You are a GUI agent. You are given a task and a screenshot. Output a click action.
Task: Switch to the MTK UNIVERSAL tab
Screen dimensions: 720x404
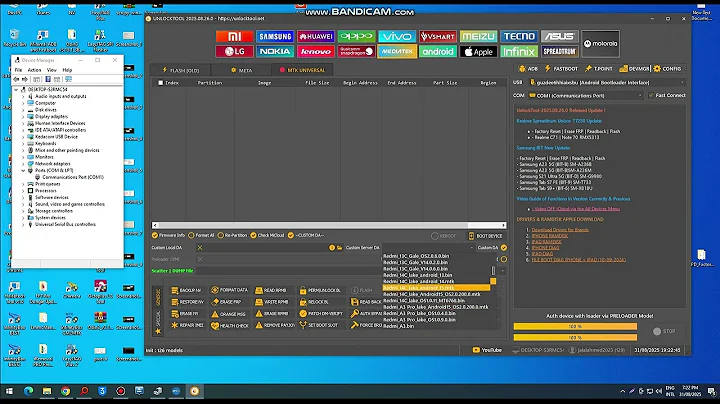coord(302,70)
